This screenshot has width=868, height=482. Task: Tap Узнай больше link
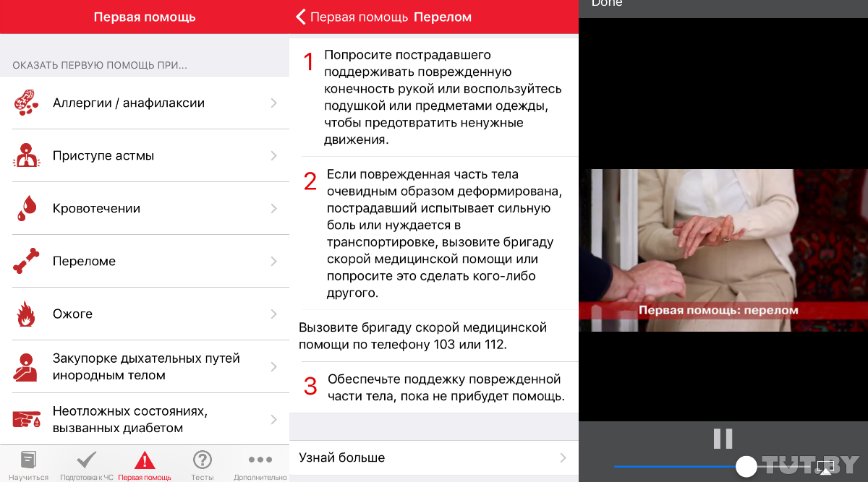[342, 457]
